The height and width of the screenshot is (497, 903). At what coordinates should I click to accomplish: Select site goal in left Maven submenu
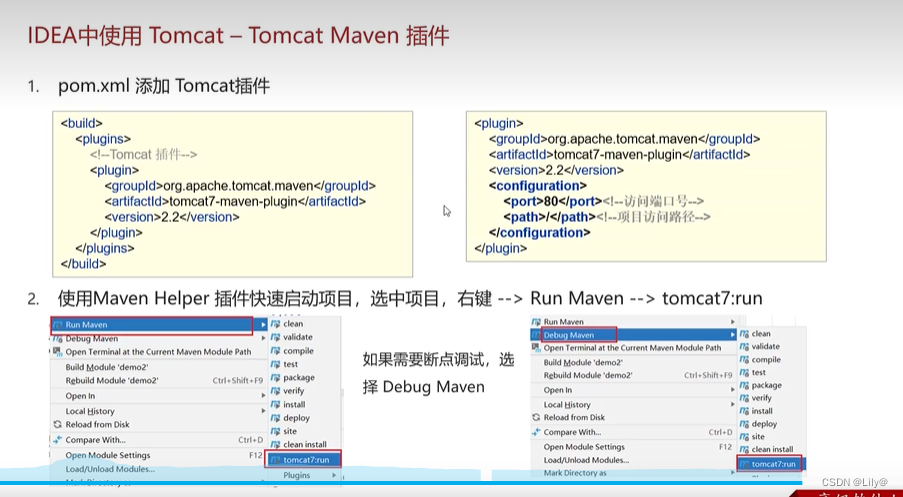(290, 431)
